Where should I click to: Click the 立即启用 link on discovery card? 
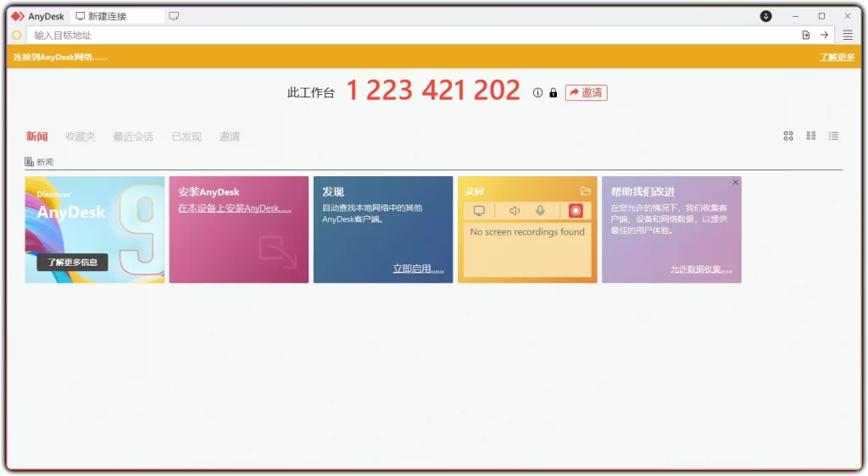(x=419, y=268)
